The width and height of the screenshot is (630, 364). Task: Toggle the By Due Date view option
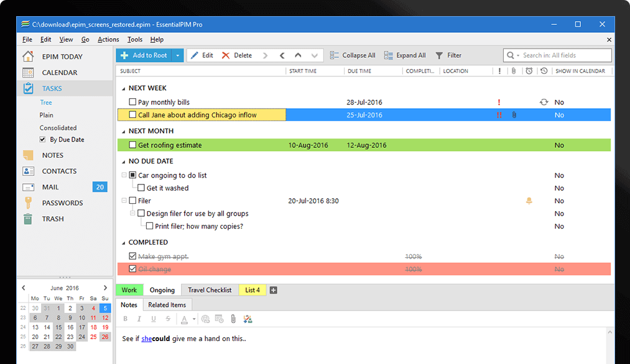(42, 140)
